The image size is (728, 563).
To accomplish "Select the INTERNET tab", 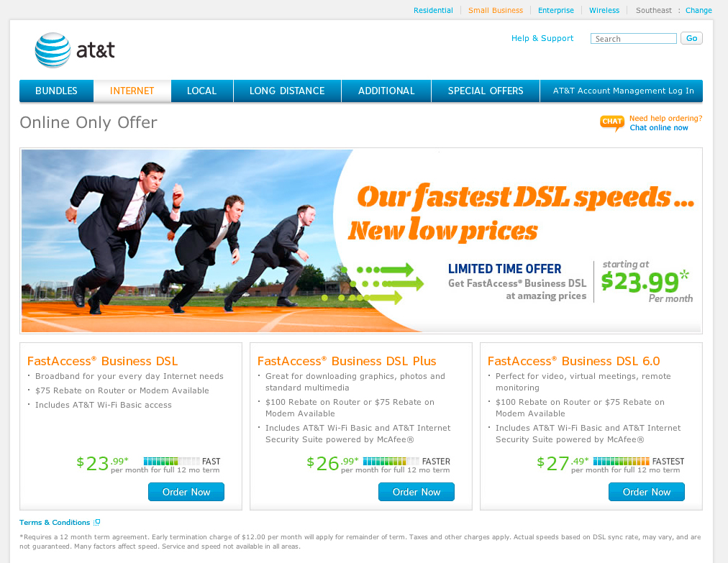I will tap(132, 91).
